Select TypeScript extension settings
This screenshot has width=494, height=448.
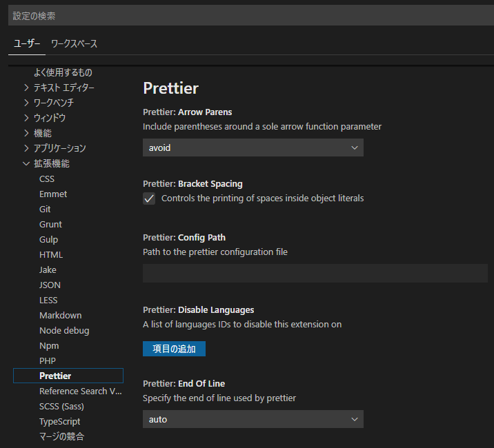coord(59,422)
